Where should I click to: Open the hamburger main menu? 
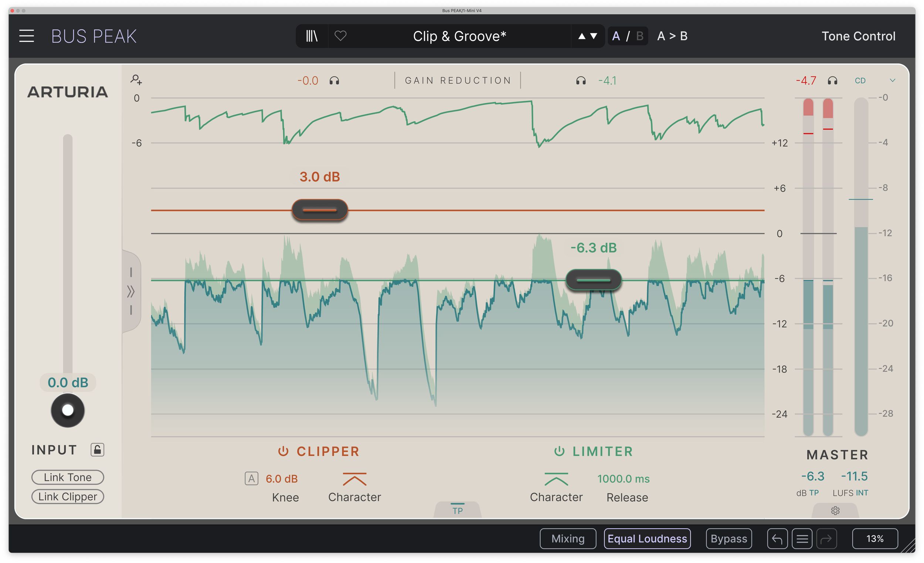click(x=27, y=36)
